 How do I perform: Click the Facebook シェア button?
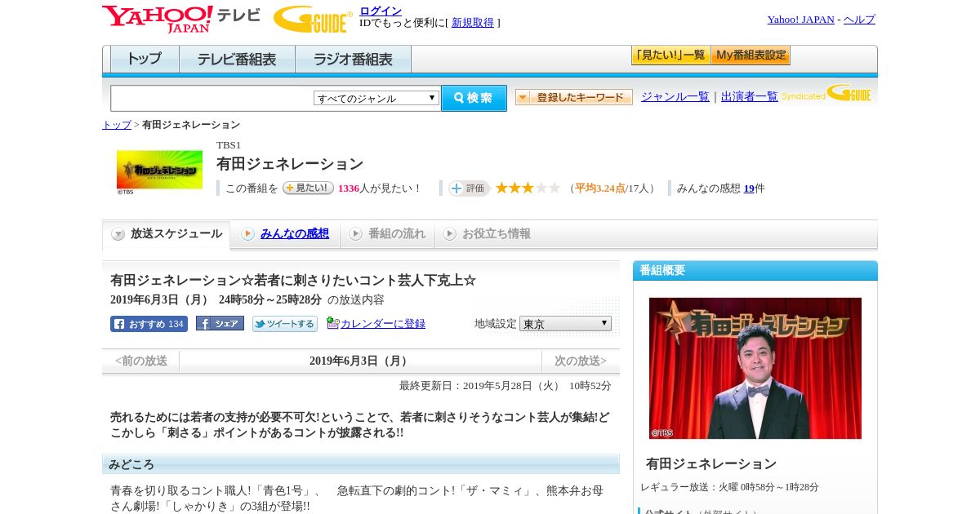[220, 323]
